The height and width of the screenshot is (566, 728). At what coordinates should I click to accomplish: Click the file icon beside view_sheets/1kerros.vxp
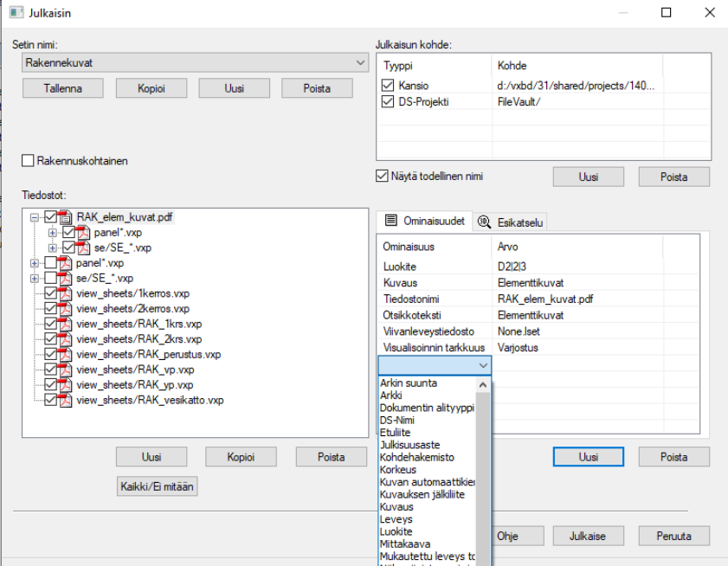pyautogui.click(x=66, y=293)
